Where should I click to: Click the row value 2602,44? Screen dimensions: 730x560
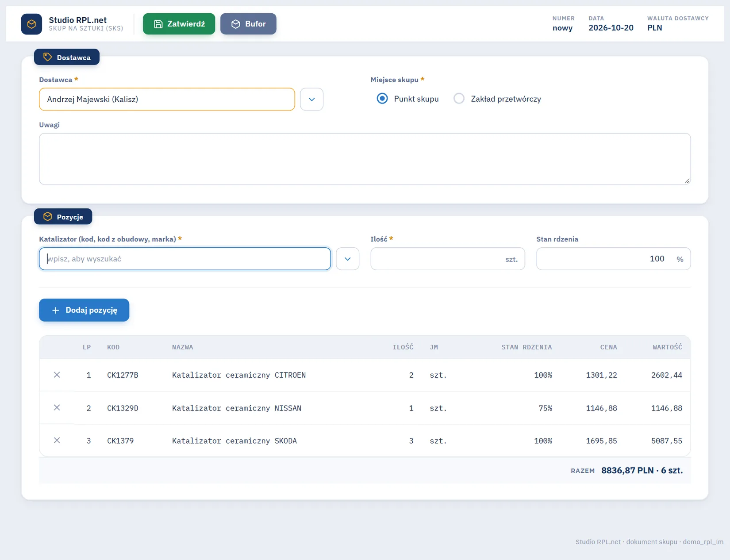tap(667, 375)
